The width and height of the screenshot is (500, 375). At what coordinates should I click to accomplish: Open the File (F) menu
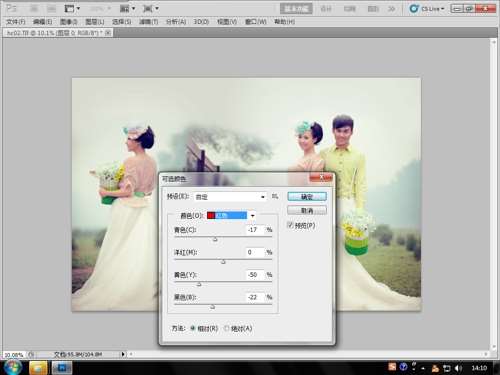tap(16, 22)
